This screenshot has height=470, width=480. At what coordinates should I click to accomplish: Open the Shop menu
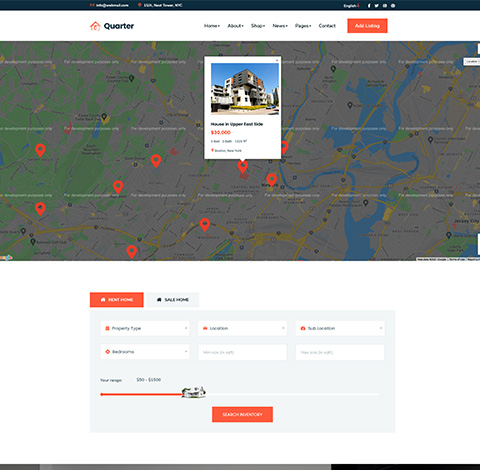pos(258,26)
